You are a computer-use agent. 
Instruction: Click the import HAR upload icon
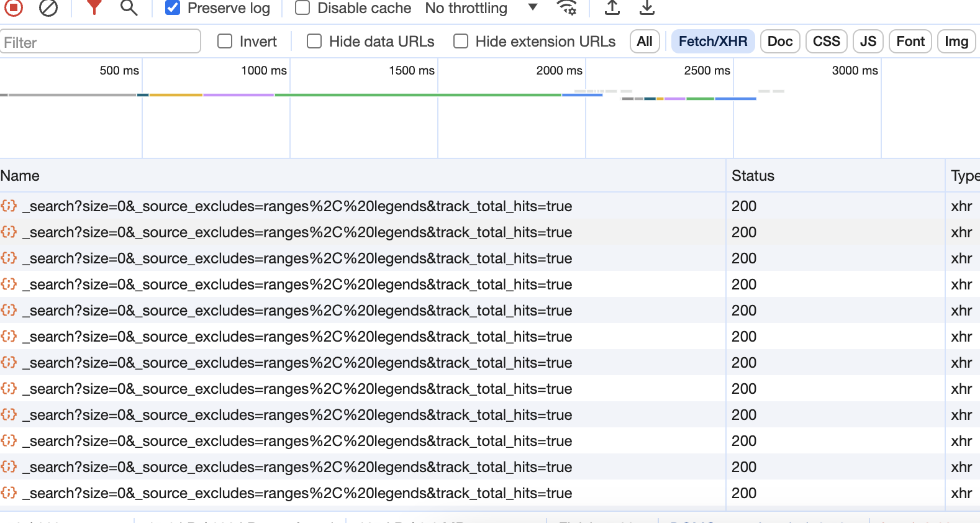coord(612,7)
